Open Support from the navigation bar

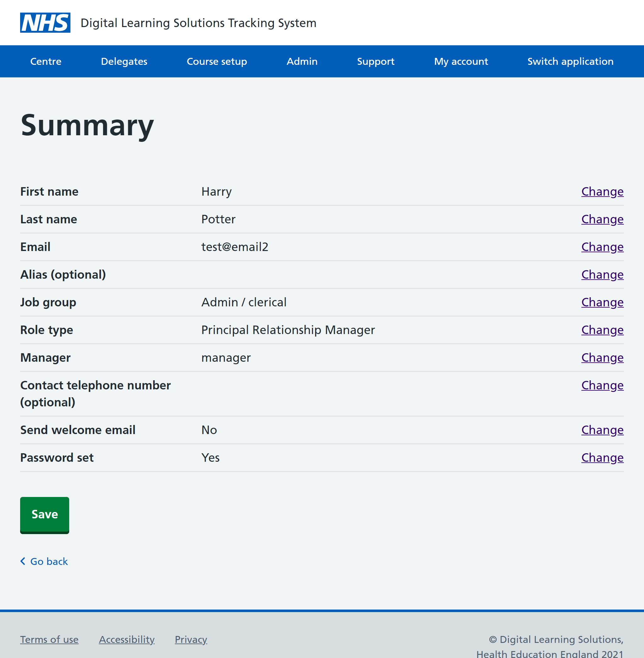click(x=375, y=61)
